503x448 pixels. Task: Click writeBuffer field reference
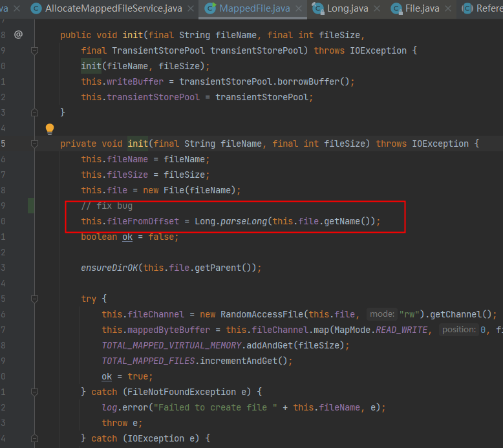pos(135,81)
